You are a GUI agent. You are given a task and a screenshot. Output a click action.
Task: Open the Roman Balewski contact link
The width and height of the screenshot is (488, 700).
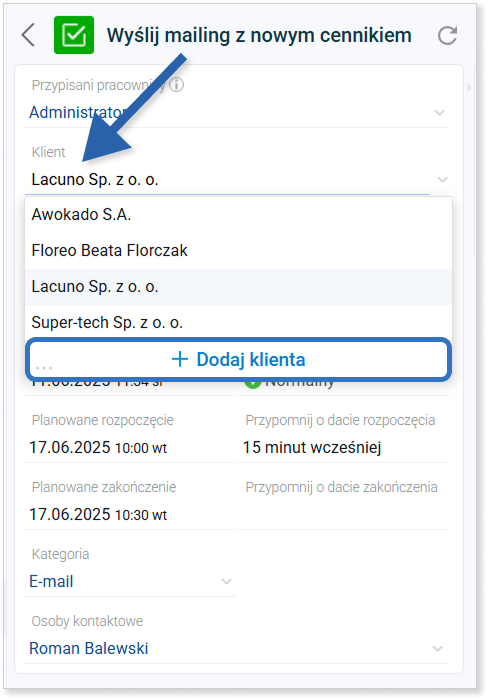click(88, 648)
